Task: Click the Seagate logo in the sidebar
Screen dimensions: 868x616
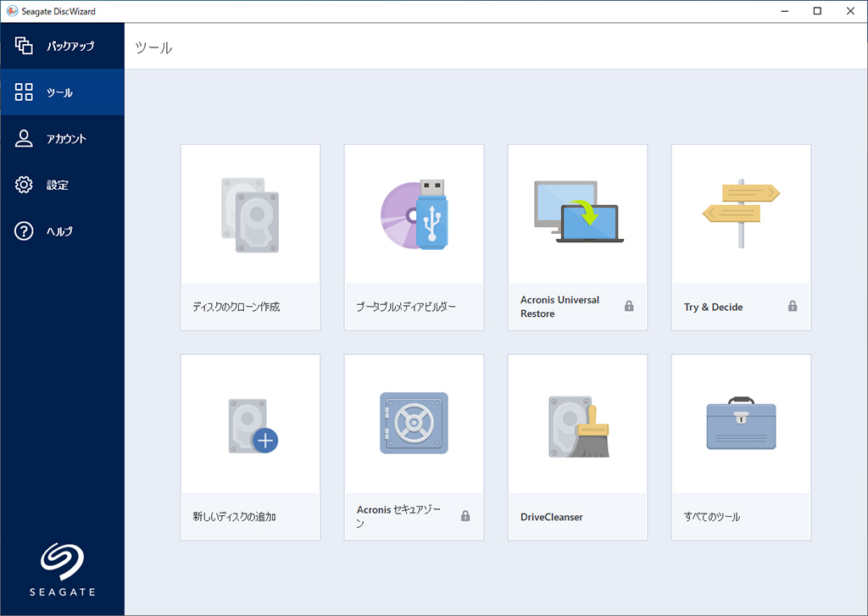Action: [62, 568]
